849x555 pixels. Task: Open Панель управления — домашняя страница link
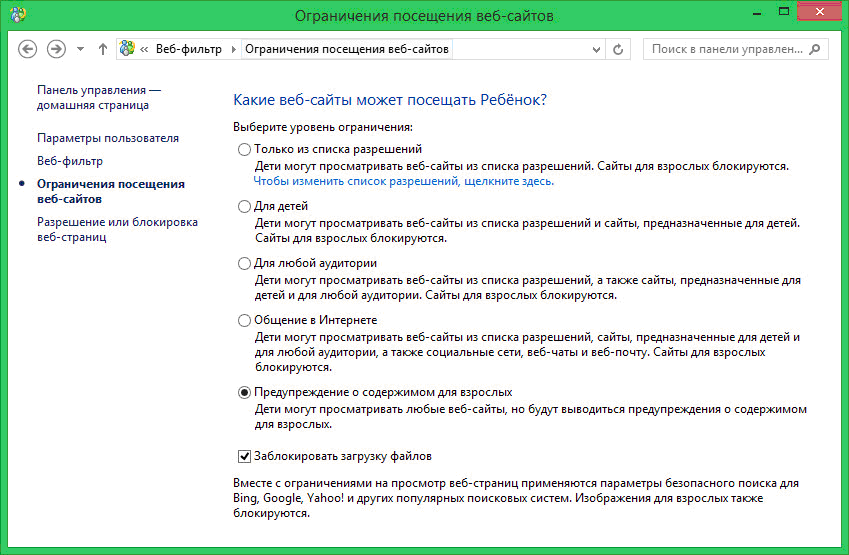tap(99, 97)
